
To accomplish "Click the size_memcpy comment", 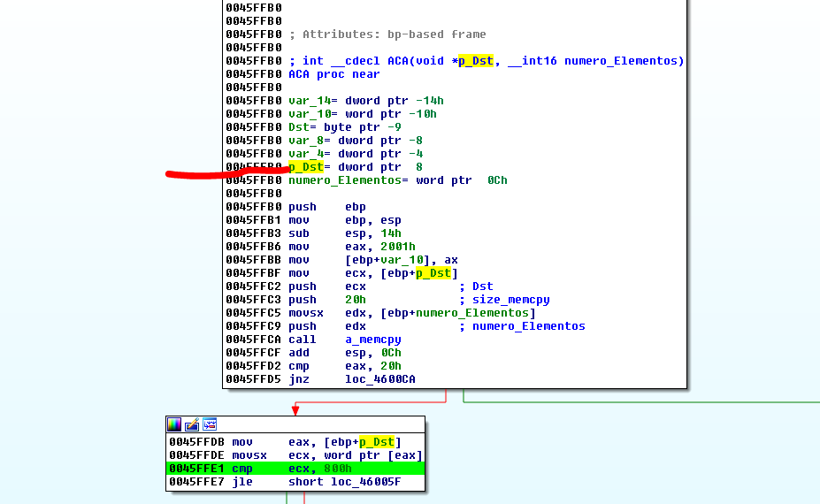I will coord(511,300).
